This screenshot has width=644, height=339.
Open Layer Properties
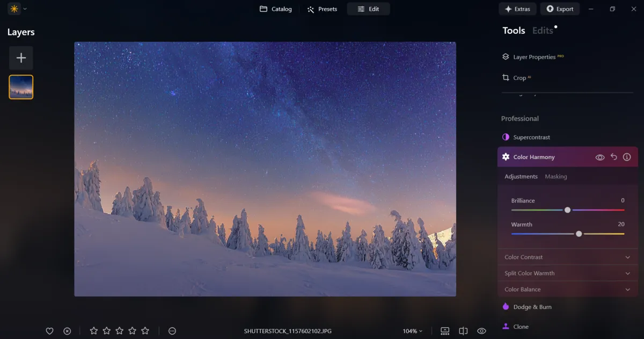(x=534, y=56)
